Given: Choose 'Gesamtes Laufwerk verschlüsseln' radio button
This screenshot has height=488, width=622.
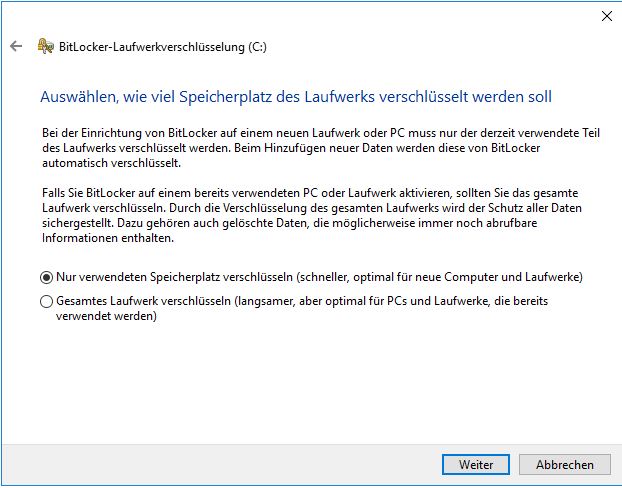Looking at the screenshot, I should click(46, 302).
